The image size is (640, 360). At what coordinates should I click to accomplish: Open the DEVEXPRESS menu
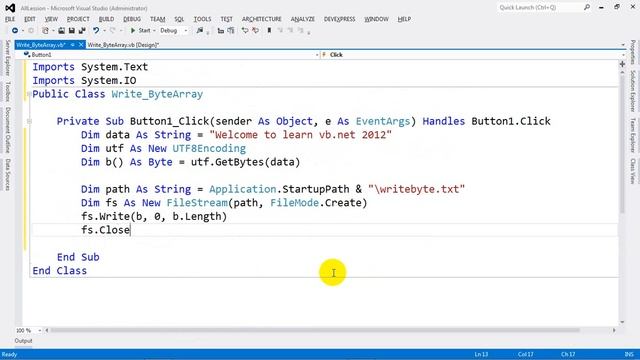pyautogui.click(x=339, y=19)
